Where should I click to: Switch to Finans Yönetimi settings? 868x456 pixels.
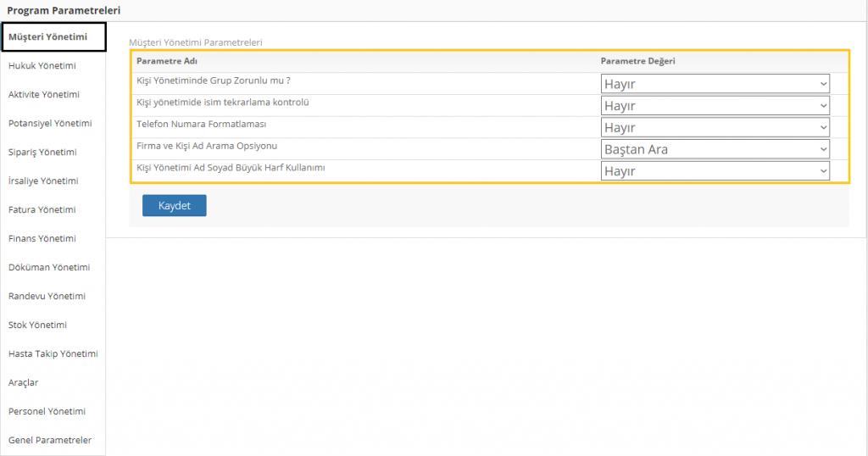(42, 238)
